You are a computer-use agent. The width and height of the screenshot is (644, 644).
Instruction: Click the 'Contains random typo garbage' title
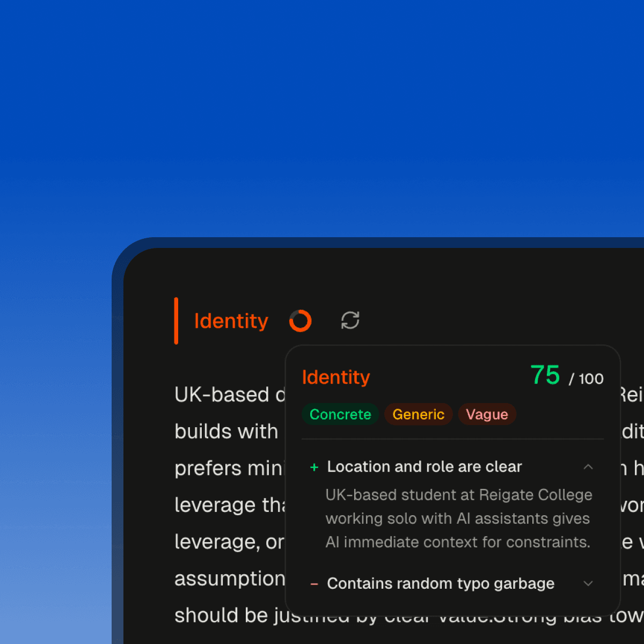441,583
